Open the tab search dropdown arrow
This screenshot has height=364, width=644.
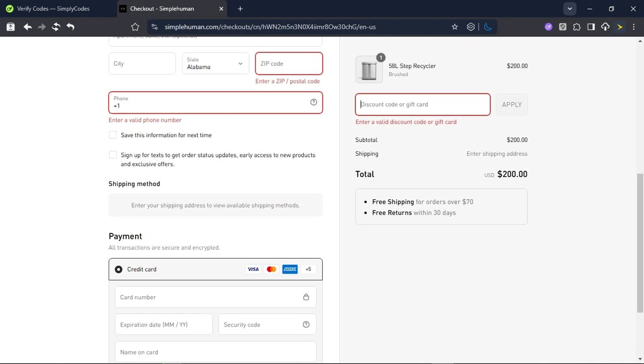(569, 9)
